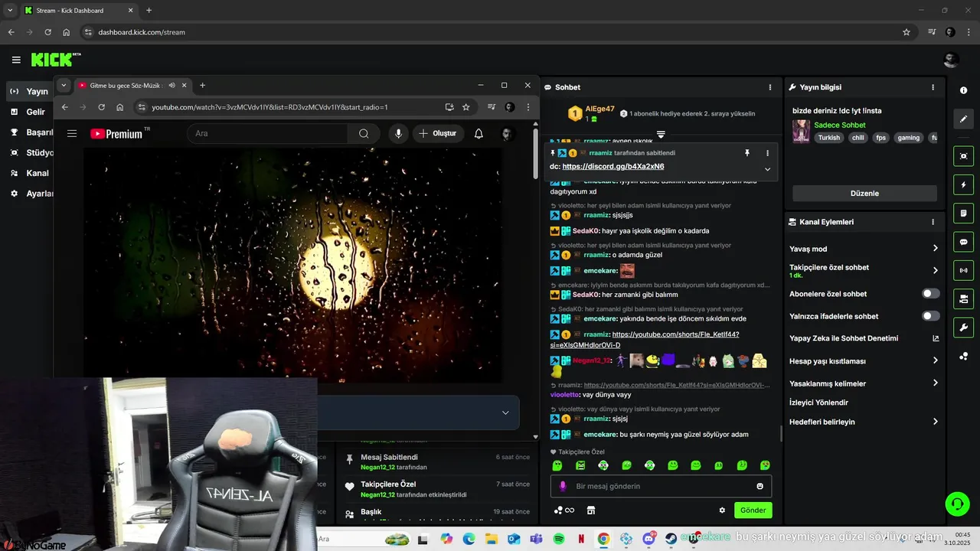Click the shop icon below chat input
Screen dimensions: 980x551
coord(590,510)
